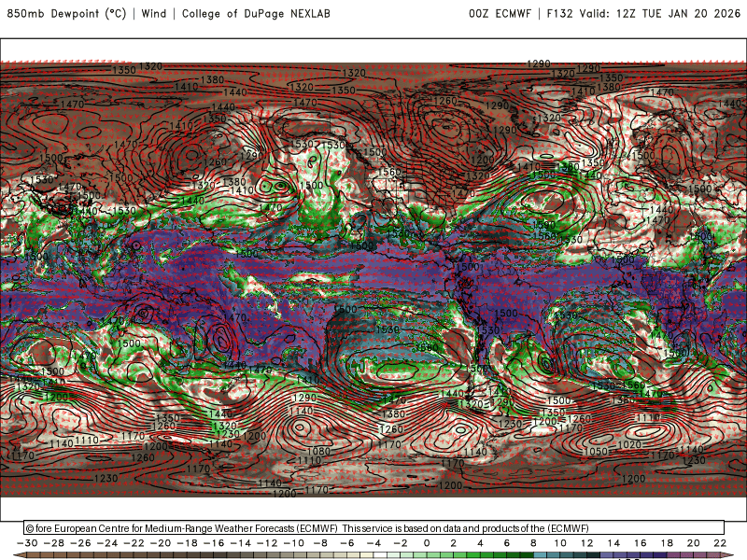Click the -26 value on the color scale
This screenshot has height=560, width=747.
80,543
